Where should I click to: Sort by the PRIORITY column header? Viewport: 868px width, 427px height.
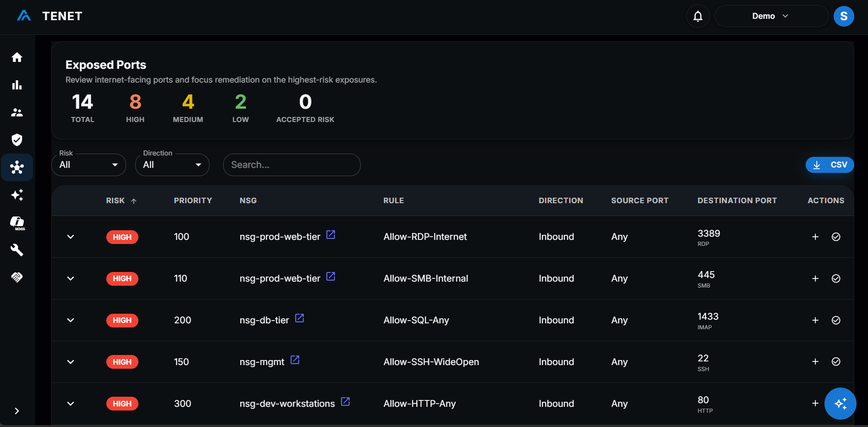click(x=193, y=201)
